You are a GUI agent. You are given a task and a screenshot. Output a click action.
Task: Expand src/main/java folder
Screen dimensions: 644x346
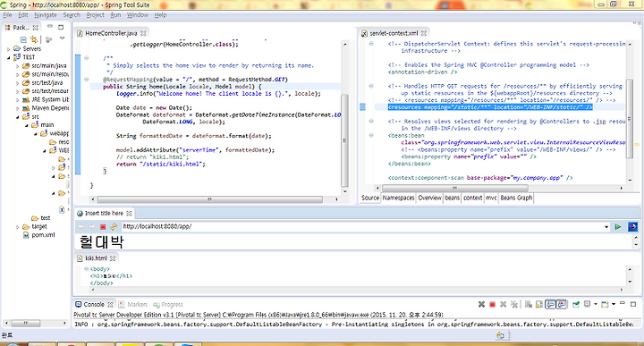(17, 65)
